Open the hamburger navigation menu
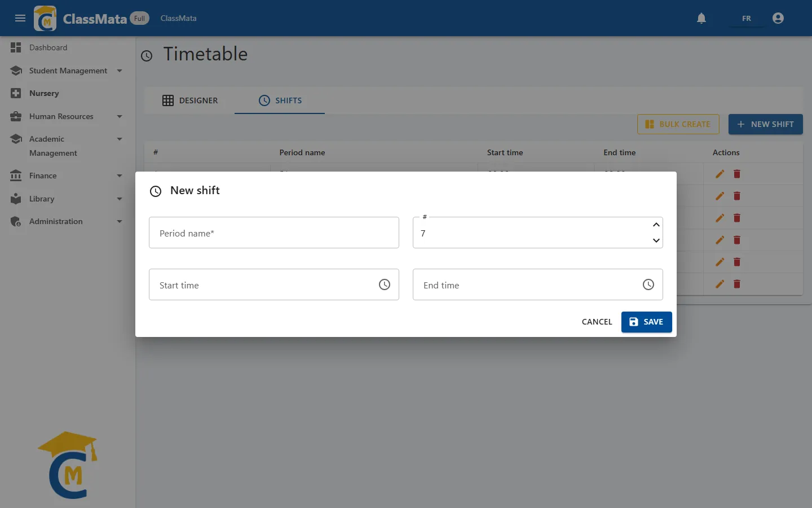 [20, 18]
